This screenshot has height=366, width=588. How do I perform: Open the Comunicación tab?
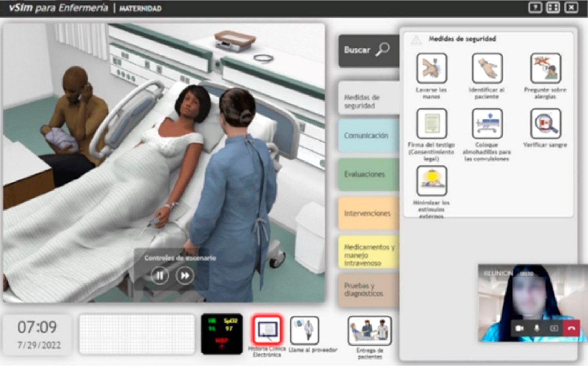pos(368,136)
